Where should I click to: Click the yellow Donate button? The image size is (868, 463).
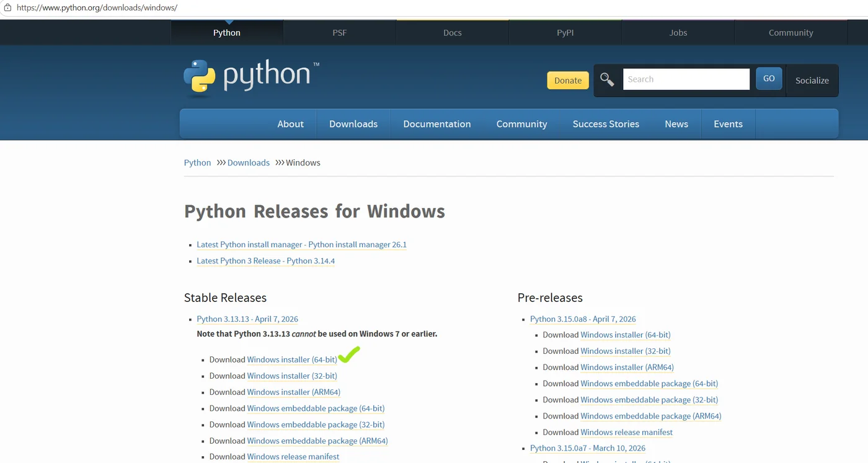tap(568, 80)
